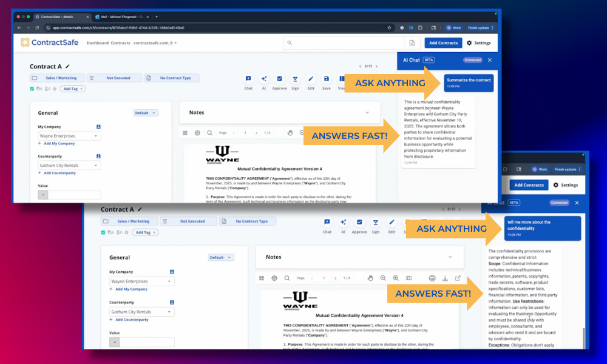This screenshot has height=364, width=607.
Task: Open the Default dropdown in the upper General panel
Action: (x=146, y=113)
